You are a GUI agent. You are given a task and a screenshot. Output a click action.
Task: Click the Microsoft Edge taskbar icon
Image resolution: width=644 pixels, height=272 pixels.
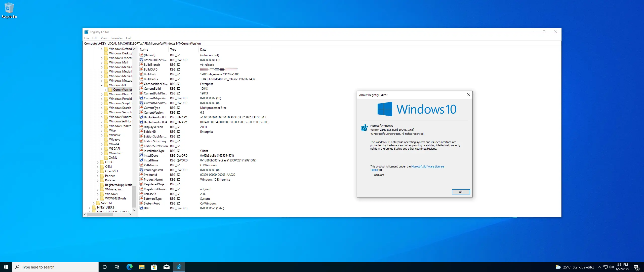tap(129, 267)
